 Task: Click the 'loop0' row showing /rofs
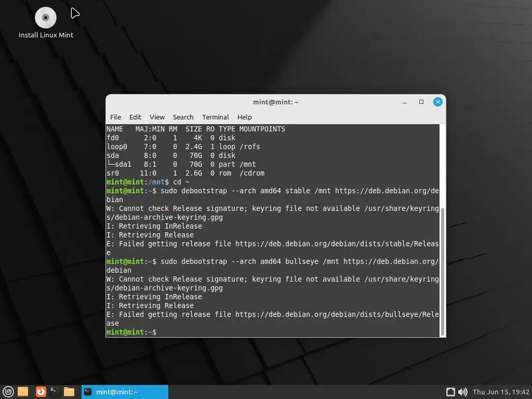coord(183,147)
